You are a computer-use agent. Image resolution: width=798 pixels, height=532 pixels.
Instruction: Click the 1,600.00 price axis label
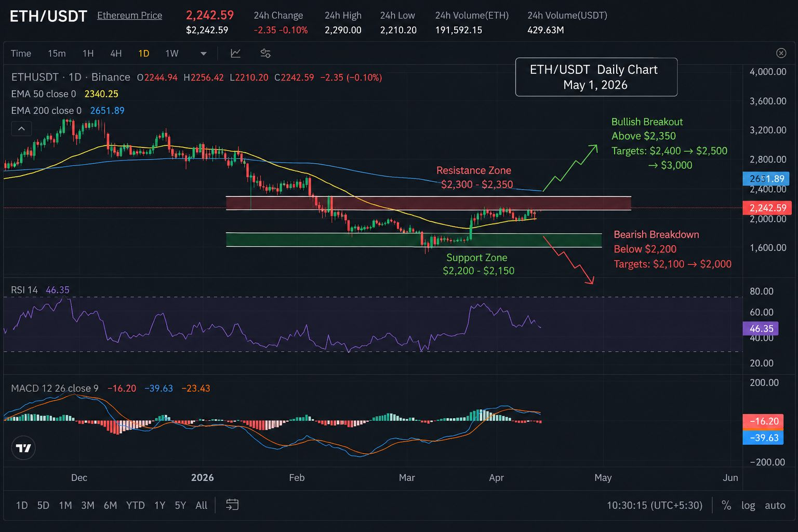point(768,247)
